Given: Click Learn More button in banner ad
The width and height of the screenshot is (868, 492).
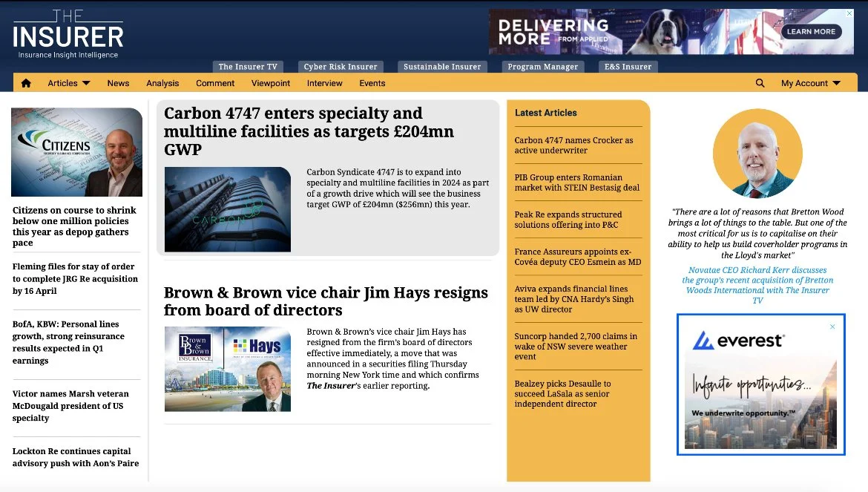Looking at the screenshot, I should point(811,32).
